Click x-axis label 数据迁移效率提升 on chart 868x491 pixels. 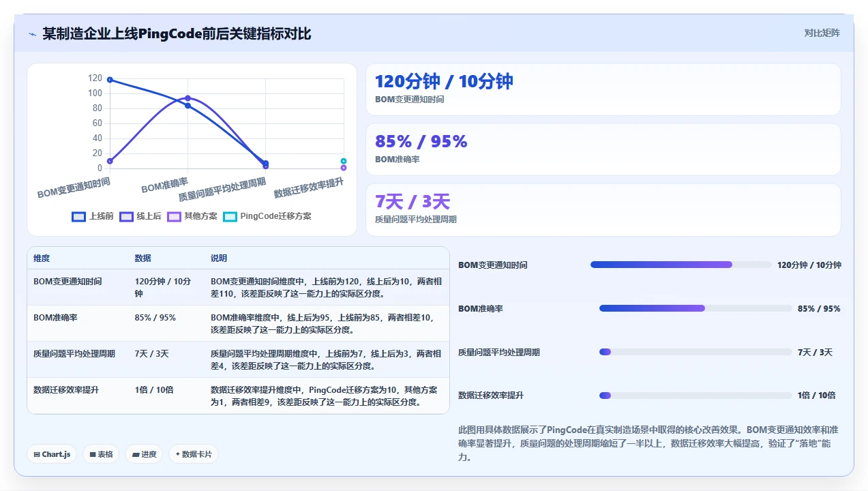[x=309, y=188]
